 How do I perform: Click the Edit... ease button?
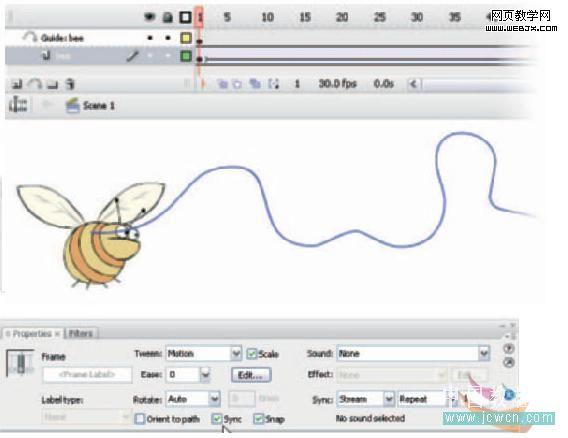[x=251, y=375]
